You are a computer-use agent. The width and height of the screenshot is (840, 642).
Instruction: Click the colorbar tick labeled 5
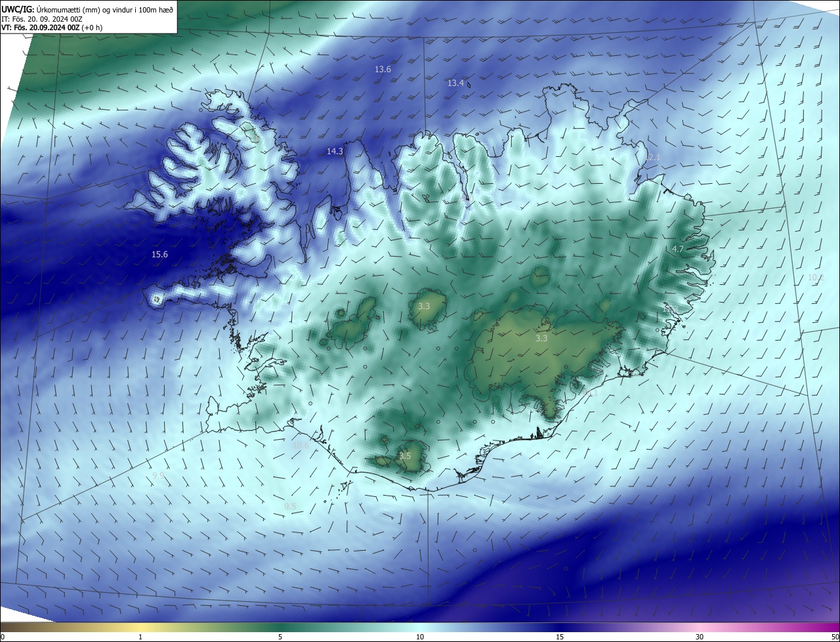[280, 637]
